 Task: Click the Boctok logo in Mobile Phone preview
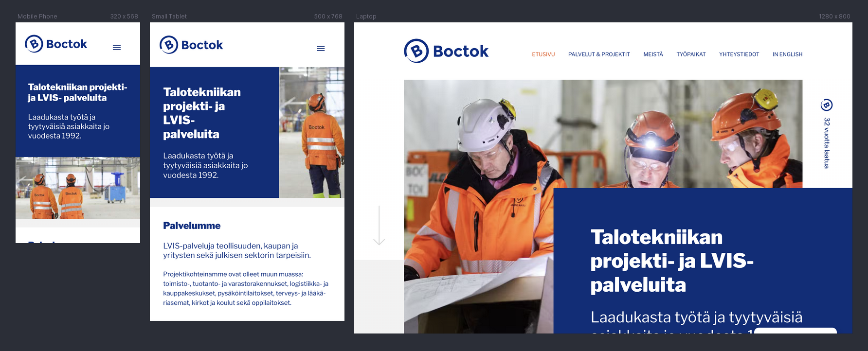click(56, 44)
